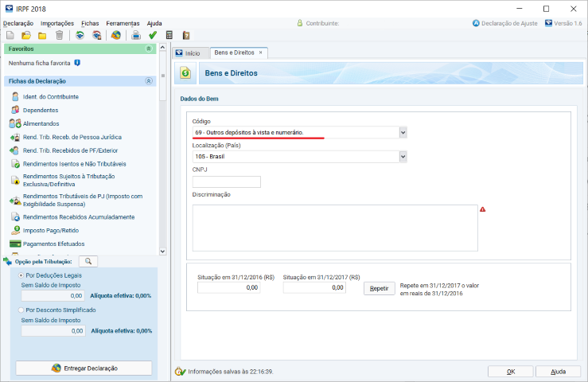The width and height of the screenshot is (588, 382).
Task: Open the calculator from the toolbar
Action: click(169, 35)
